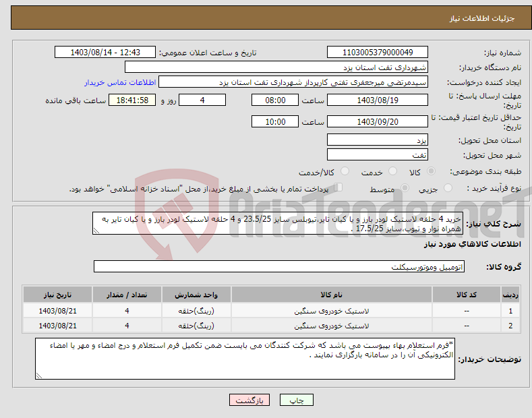Click the توضیحات خریدار notes textarea
Image resolution: width=532 pixels, height=418 pixels.
[x=245, y=359]
